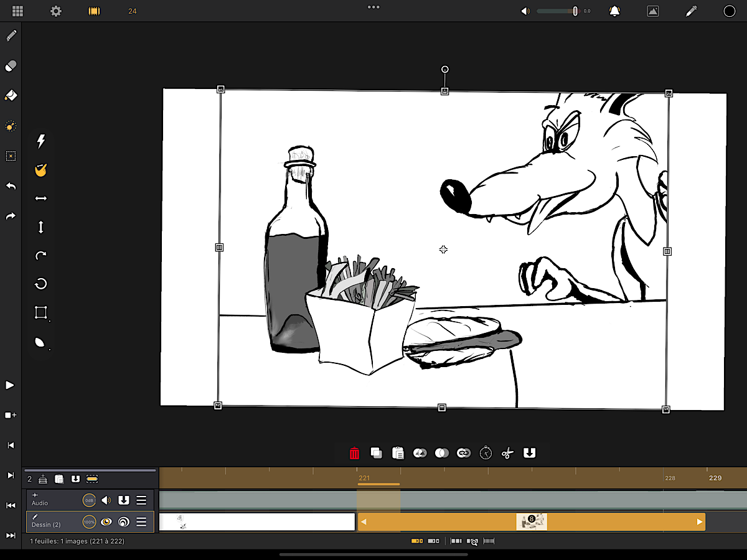The image size is (747, 560).
Task: Import audio with Audio layer arrow
Action: tap(124, 500)
